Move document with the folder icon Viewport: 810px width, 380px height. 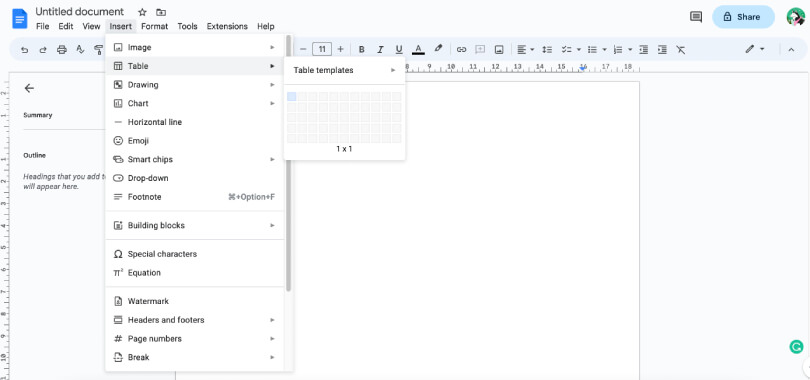[161, 12]
